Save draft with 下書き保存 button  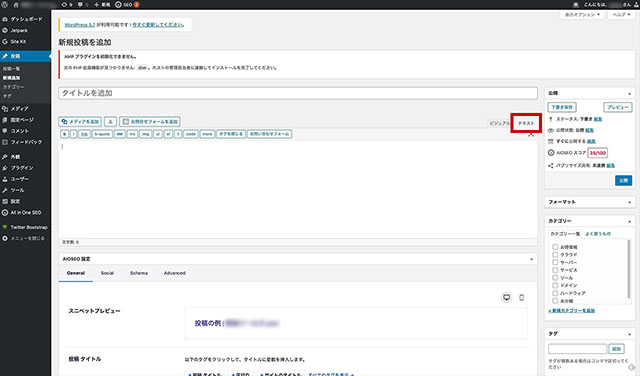[x=562, y=107]
